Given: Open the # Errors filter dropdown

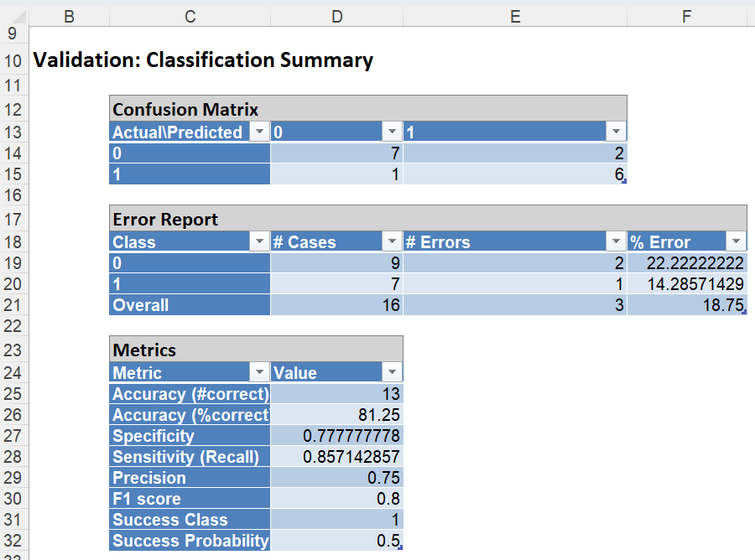Looking at the screenshot, I should point(616,242).
